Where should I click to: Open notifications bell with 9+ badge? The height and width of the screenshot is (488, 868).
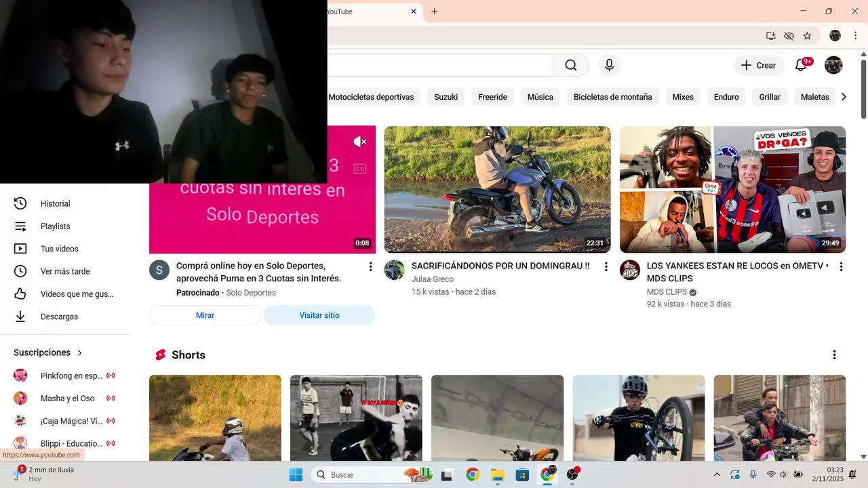click(802, 65)
